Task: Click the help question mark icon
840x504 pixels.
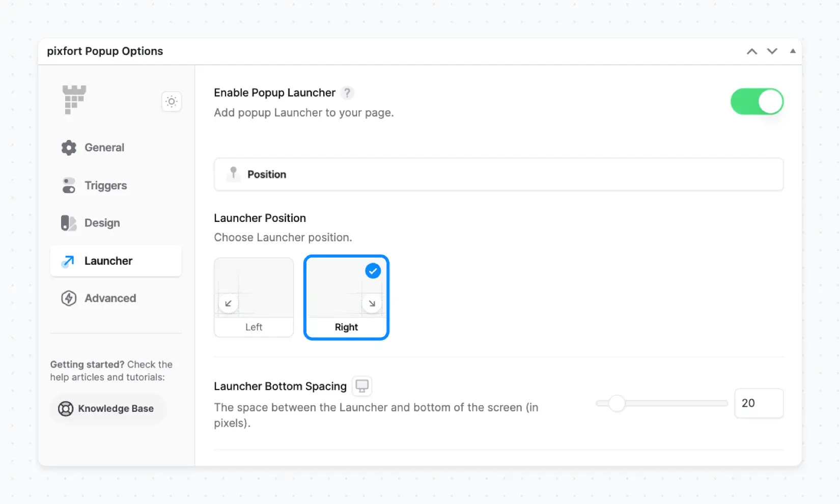Action: pyautogui.click(x=347, y=93)
